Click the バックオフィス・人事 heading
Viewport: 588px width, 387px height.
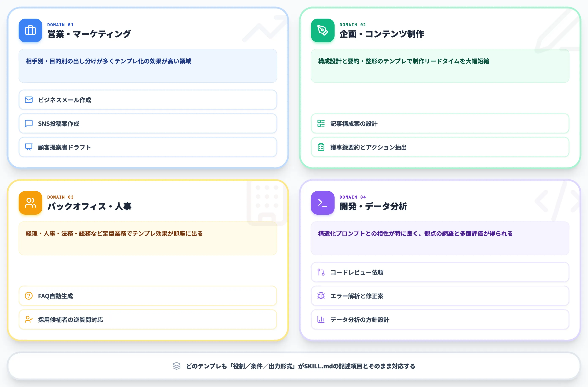89,206
